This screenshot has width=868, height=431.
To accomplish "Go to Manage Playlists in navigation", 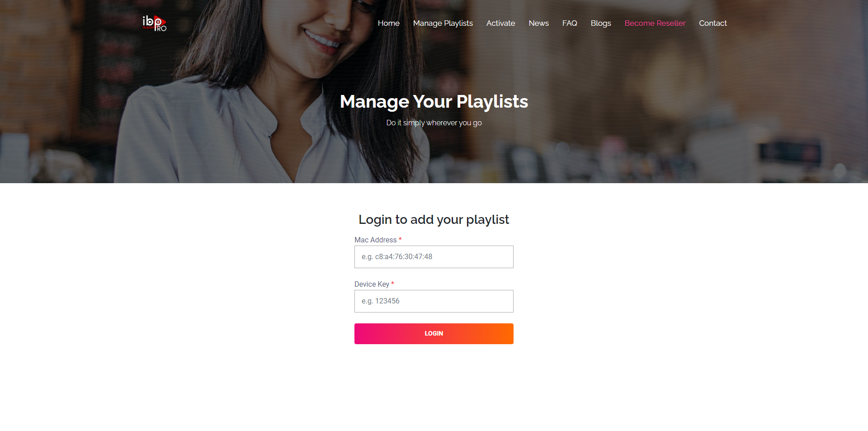I will [443, 23].
